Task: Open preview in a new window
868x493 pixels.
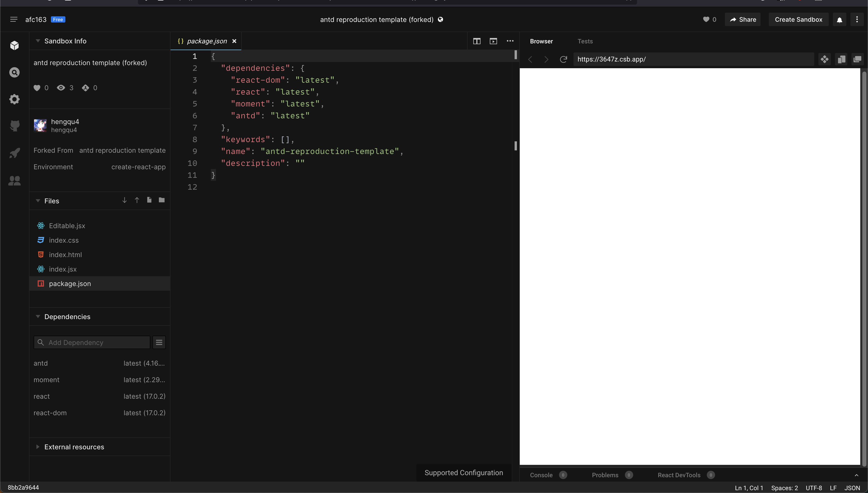Action: click(858, 59)
